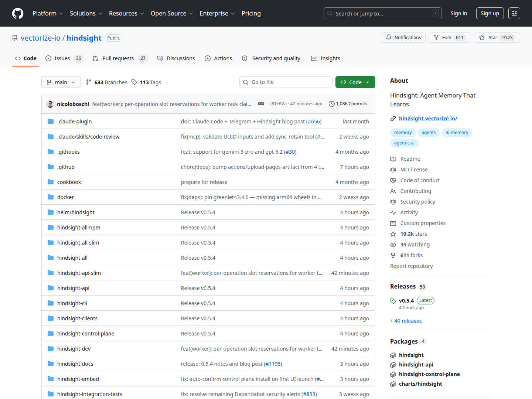Click the package icon beside hindsight-api
The width and height of the screenshot is (532, 399).
pyautogui.click(x=393, y=365)
